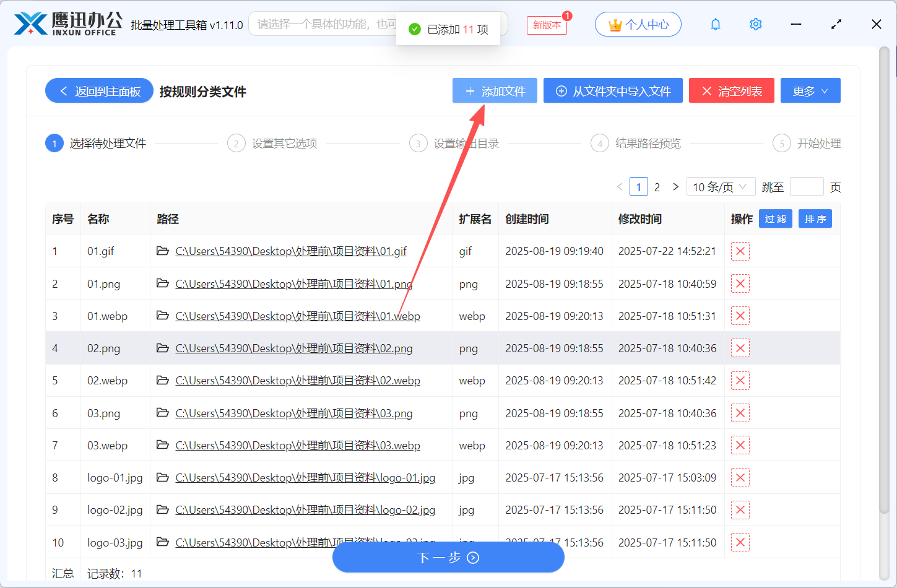The image size is (897, 588).
Task: Delete 02.webp row via red X
Action: click(x=740, y=381)
